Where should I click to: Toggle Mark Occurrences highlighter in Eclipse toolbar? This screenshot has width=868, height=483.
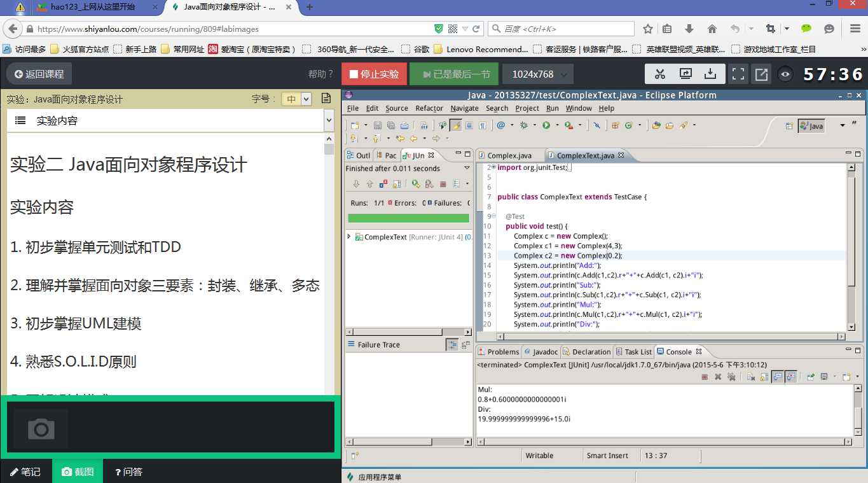tap(455, 125)
